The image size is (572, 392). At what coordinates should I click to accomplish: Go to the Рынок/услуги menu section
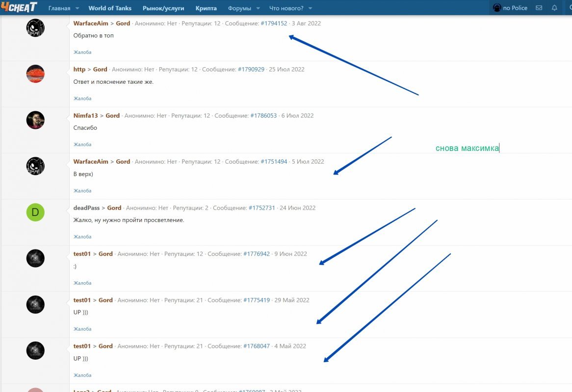[x=163, y=8]
